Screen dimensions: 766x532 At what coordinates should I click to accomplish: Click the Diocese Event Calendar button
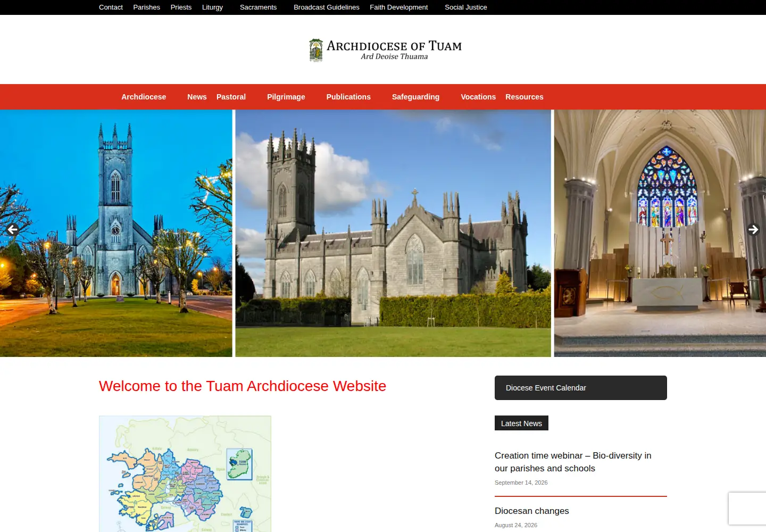(581, 388)
